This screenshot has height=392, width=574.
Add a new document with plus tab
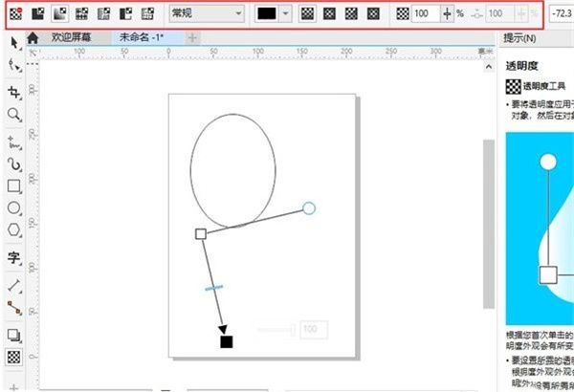point(192,37)
